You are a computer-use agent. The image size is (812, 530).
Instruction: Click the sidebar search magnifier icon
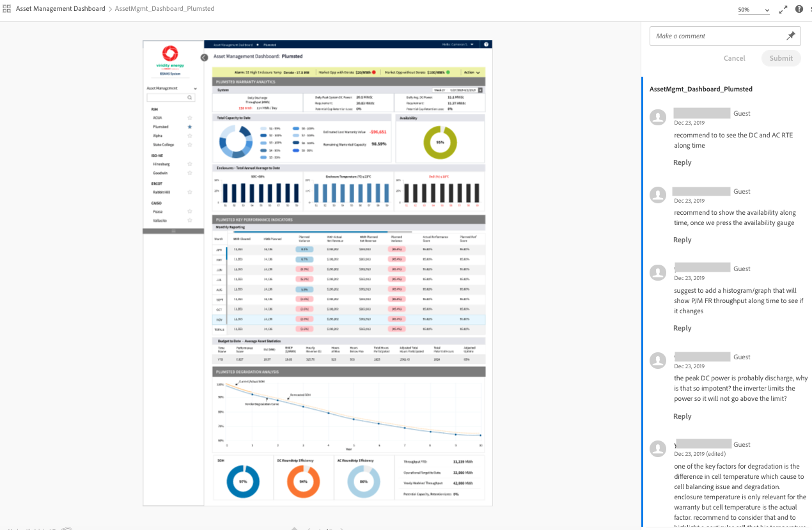[190, 98]
